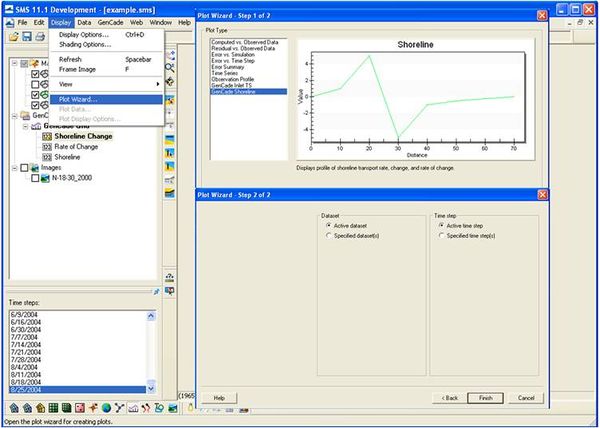
Task: Open the File menu
Action: 22,23
